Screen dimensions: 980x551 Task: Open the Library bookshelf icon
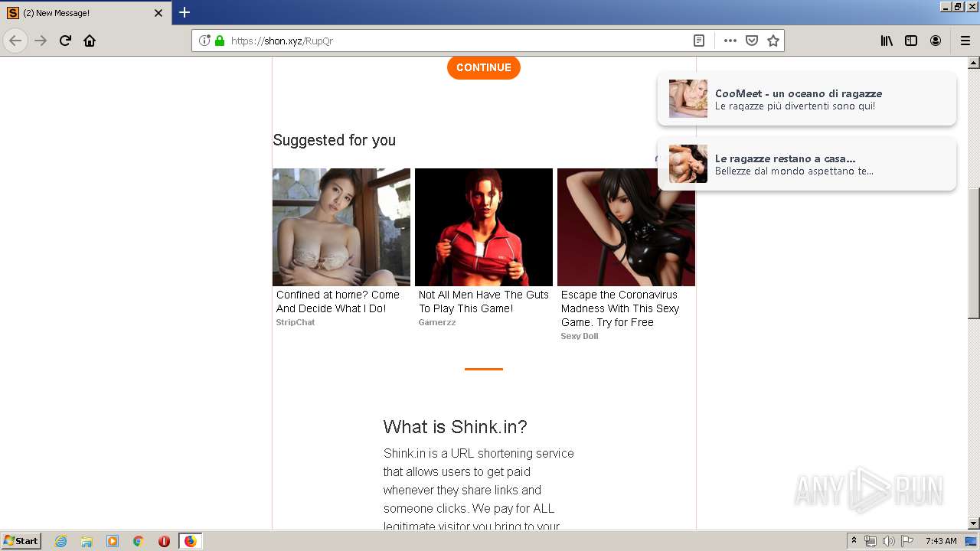887,41
